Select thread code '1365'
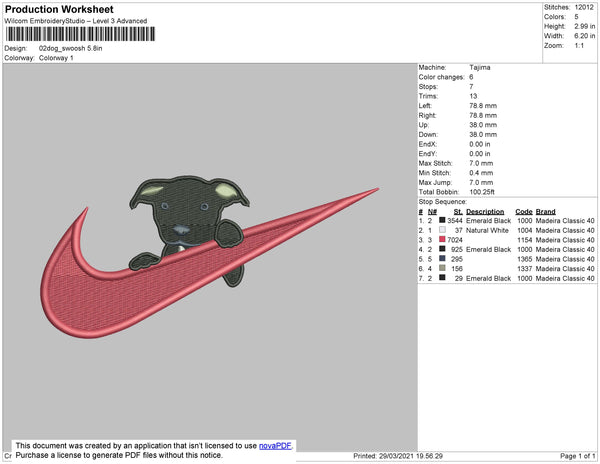Screen dimensions: 600x464 click(525, 259)
